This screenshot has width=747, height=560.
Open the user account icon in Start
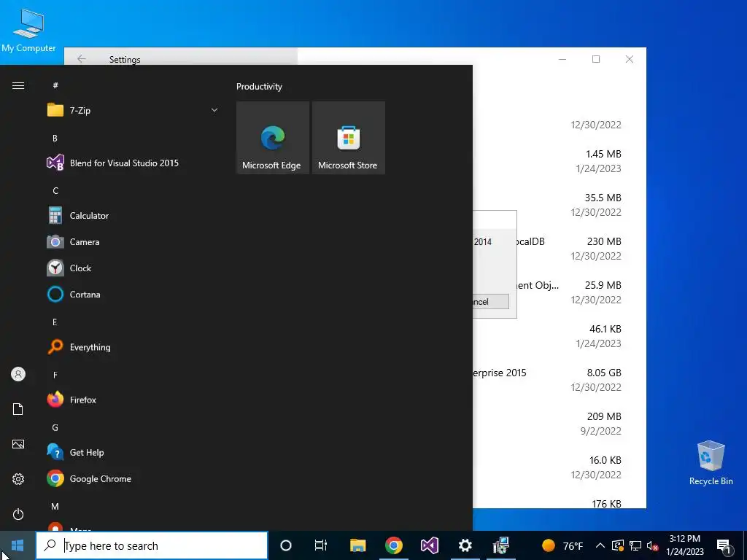point(18,374)
